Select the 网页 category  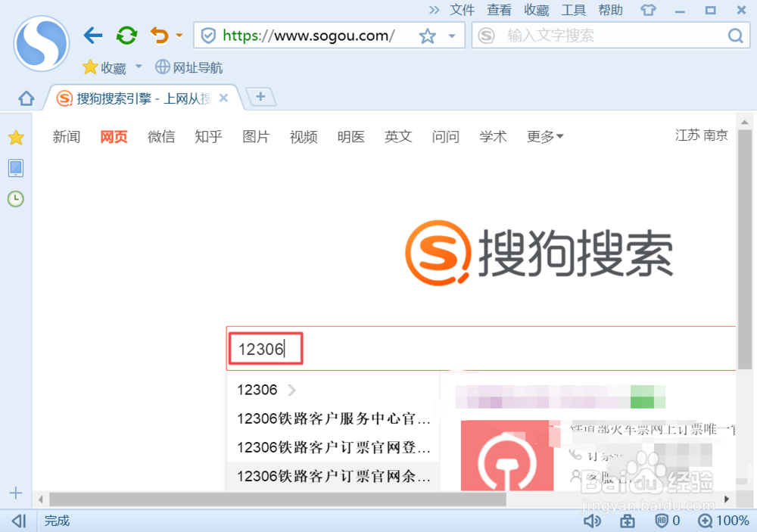point(114,137)
